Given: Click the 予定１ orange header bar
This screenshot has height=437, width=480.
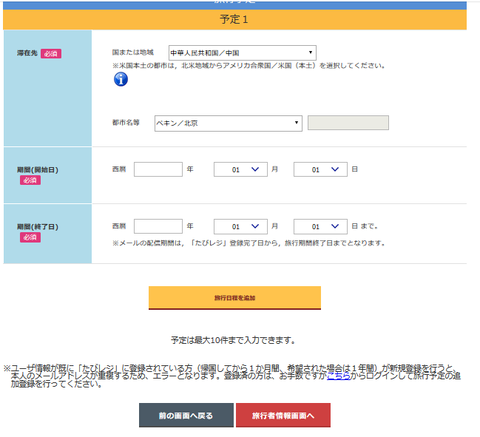Looking at the screenshot, I should tap(235, 19).
